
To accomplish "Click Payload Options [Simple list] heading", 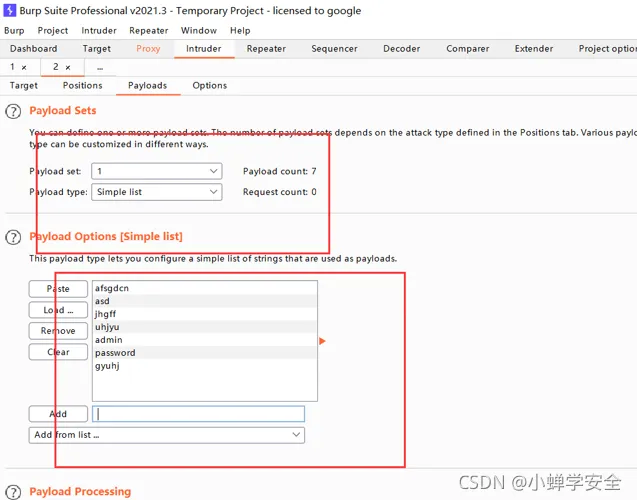I will click(106, 236).
